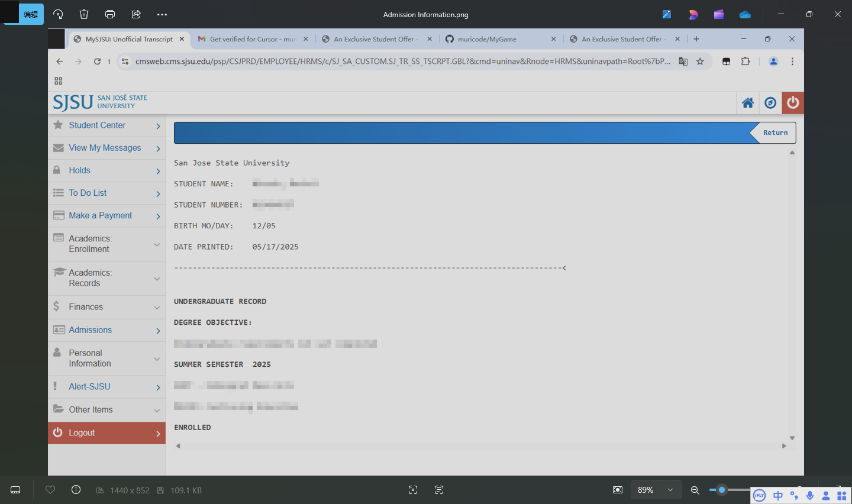Delete the photo using the trash icon
The image size is (852, 504).
point(84,14)
